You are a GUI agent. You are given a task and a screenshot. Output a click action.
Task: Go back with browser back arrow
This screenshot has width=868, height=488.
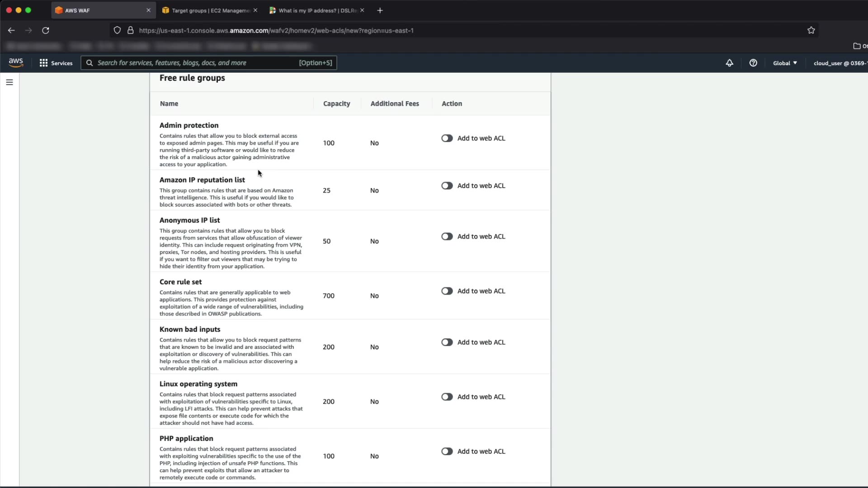11,30
